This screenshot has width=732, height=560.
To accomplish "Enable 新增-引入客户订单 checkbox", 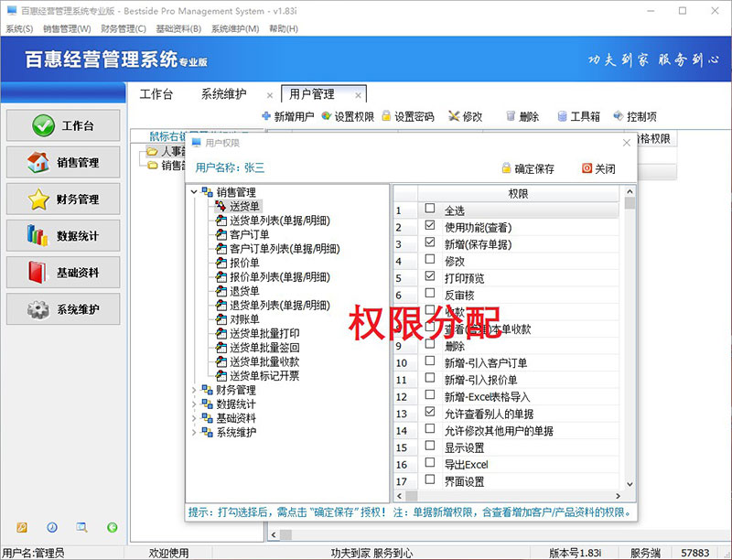I will (x=430, y=361).
